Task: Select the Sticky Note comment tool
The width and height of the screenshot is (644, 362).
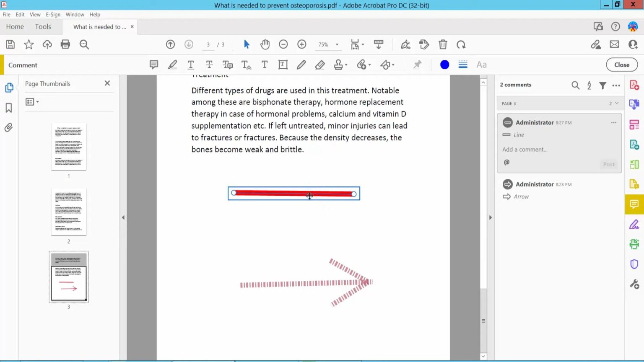Action: pyautogui.click(x=153, y=65)
